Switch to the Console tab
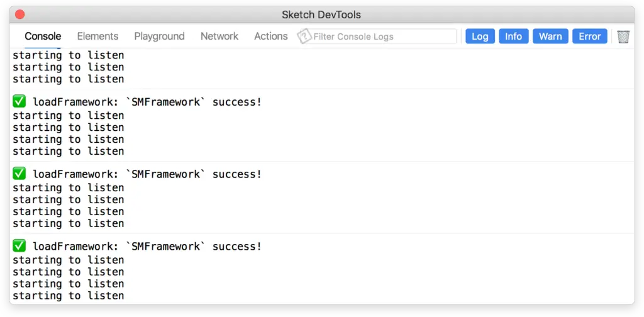This screenshot has height=317, width=644. [x=43, y=36]
